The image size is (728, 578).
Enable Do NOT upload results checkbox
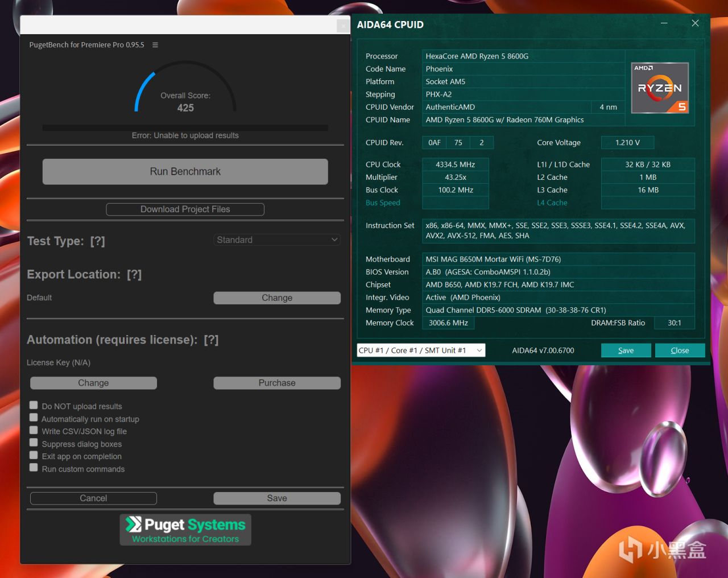34,406
